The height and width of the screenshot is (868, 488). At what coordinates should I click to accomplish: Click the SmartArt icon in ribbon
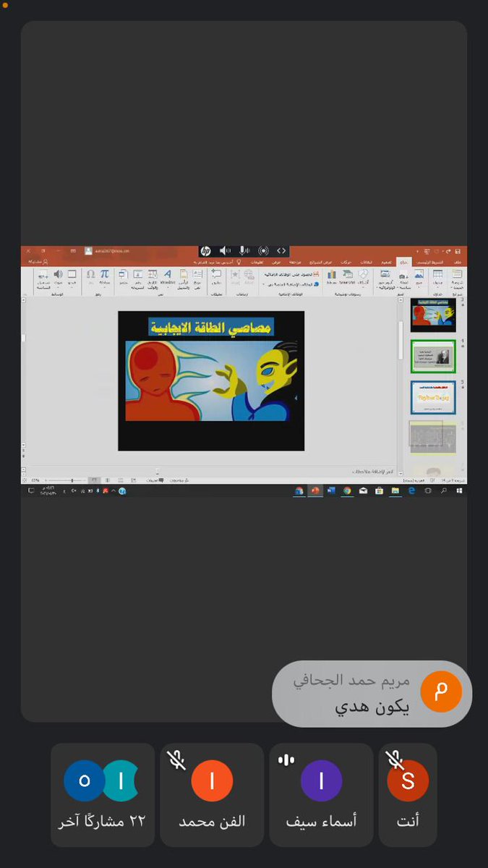pos(347,274)
